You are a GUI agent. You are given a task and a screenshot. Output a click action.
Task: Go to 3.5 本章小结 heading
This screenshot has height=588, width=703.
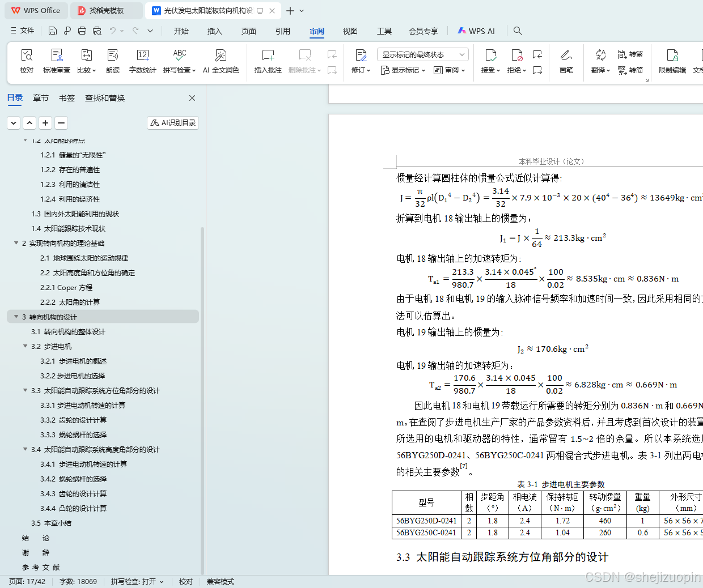51,523
